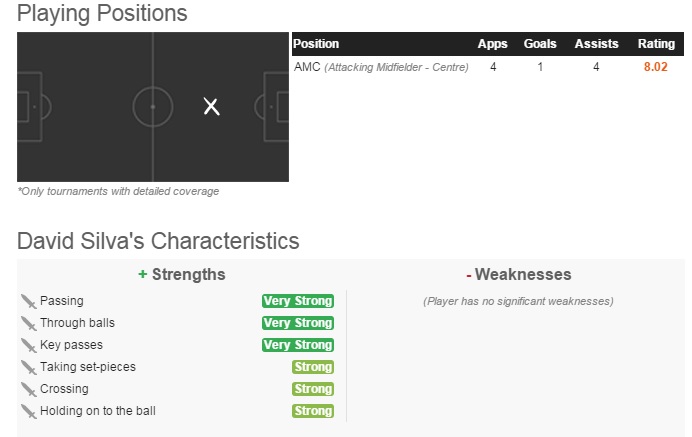This screenshot has height=437, width=692.
Task: Click the boot icon beside Crossing
Action: (x=28, y=389)
